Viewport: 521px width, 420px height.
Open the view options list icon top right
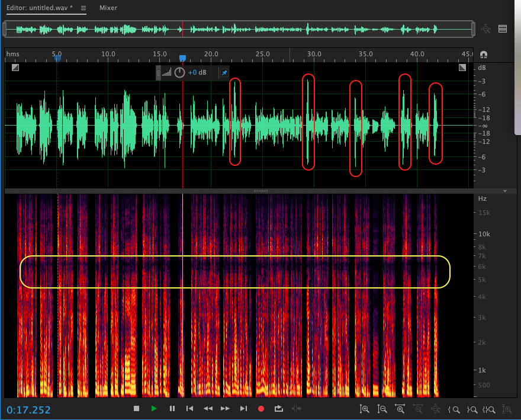(x=503, y=28)
